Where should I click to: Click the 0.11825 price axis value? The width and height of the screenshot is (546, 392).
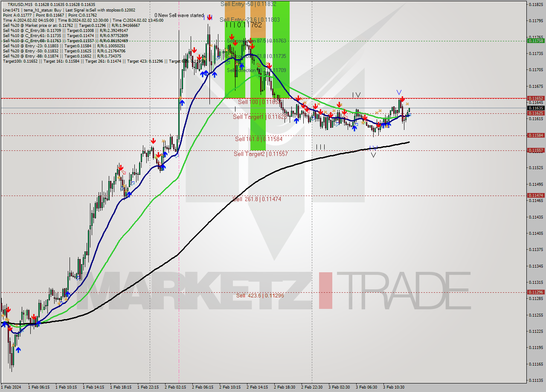(x=536, y=4)
